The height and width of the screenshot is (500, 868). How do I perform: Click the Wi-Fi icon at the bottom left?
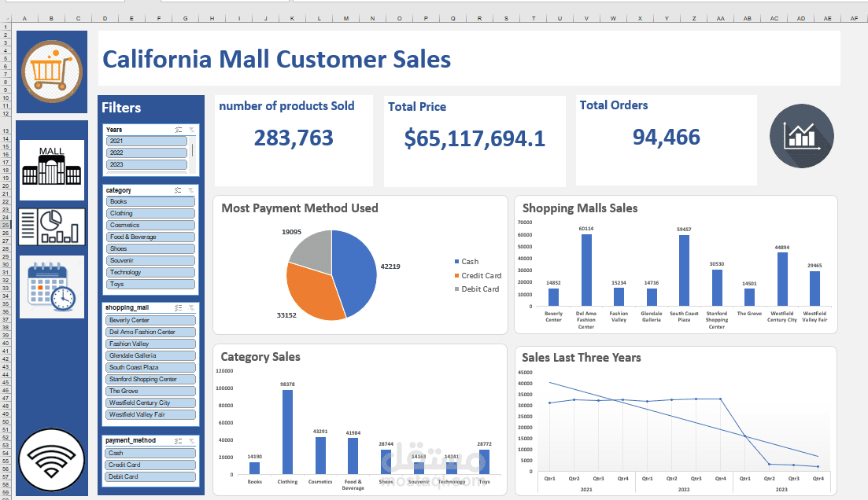tap(51, 458)
